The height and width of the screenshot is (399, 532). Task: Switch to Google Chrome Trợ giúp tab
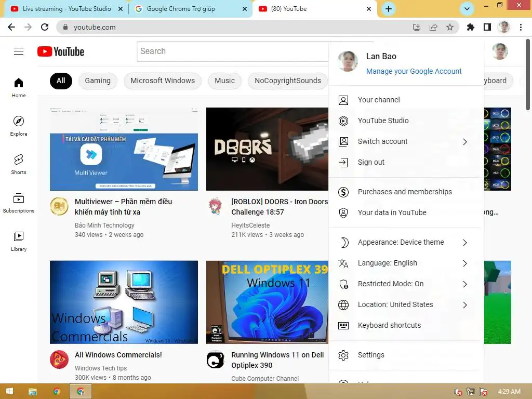(x=190, y=9)
